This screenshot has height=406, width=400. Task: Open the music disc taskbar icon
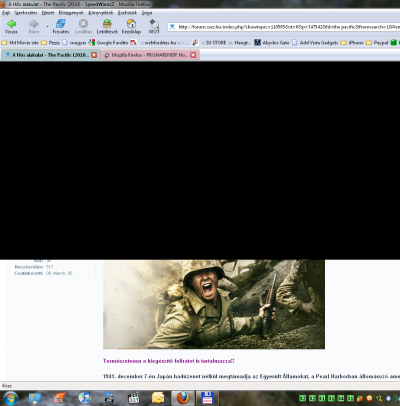(84, 398)
